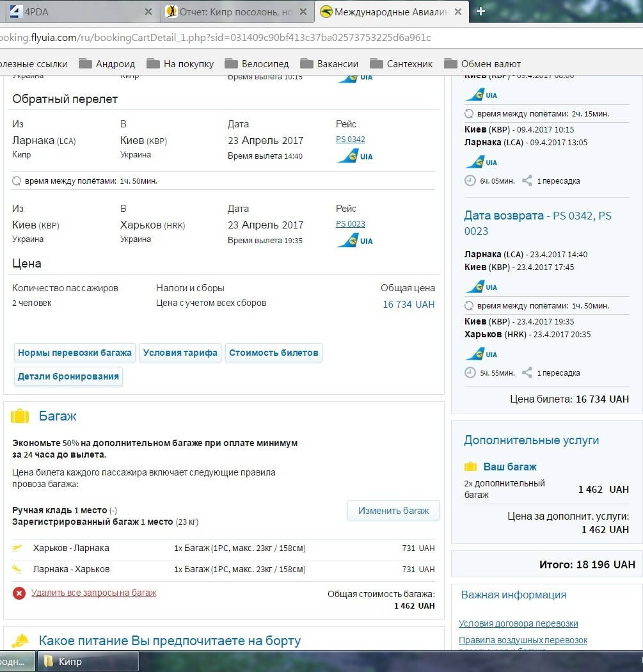Click the Условия тарифа button
Screen dimensions: 643x672
(x=180, y=353)
